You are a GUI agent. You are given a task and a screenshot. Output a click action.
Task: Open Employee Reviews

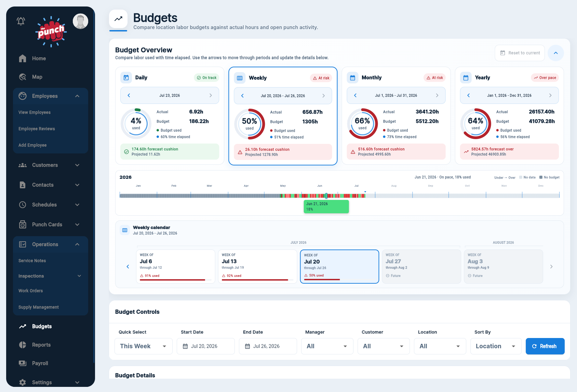37,129
